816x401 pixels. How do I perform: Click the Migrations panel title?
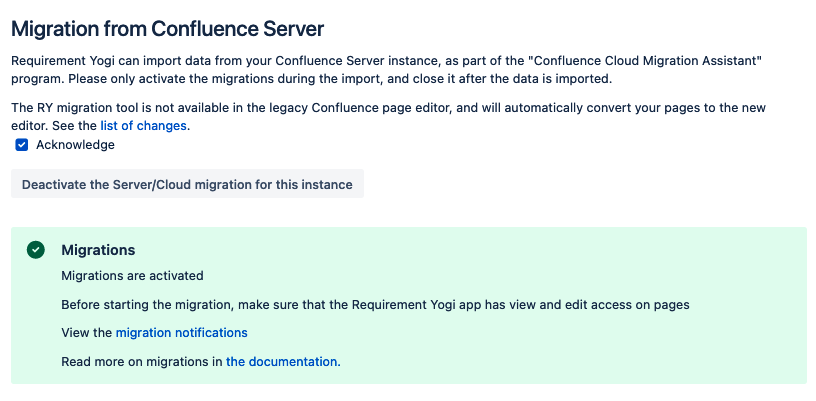98,250
